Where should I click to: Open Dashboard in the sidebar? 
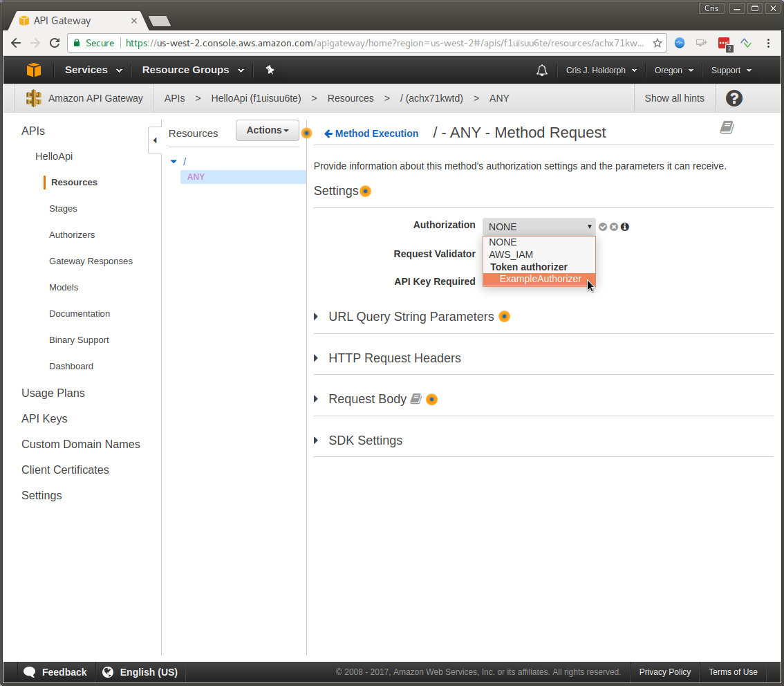(71, 366)
